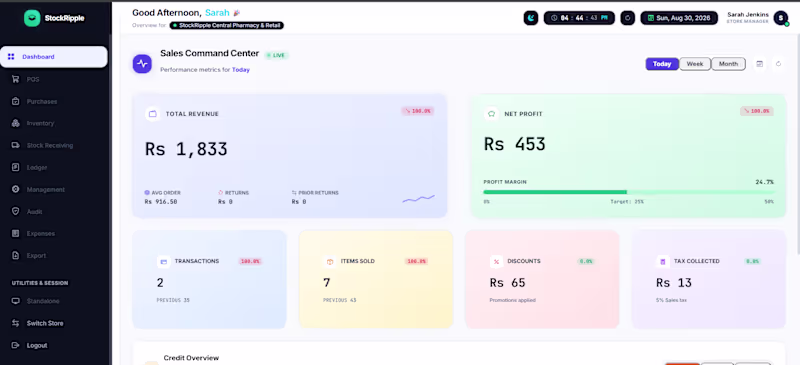Click the main page vertical scrollbar
This screenshot has height=365, width=800.
(x=797, y=143)
